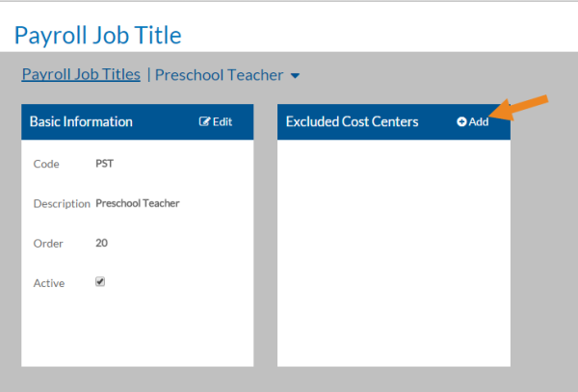The image size is (578, 392).
Task: Click the Active field label
Action: [48, 284]
